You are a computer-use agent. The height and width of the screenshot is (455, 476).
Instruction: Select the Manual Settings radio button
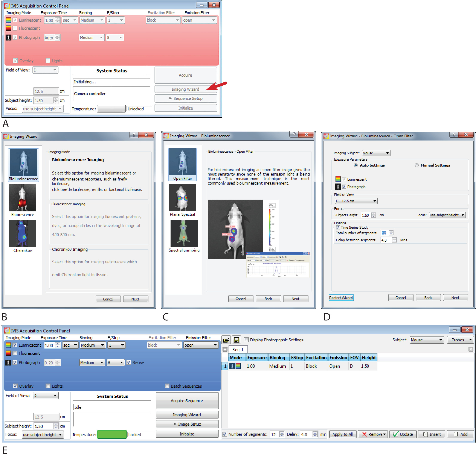tap(416, 165)
